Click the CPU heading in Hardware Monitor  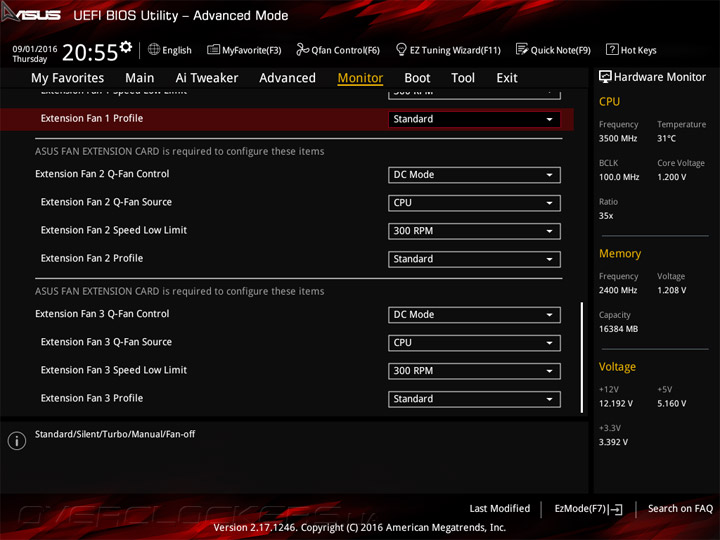click(x=609, y=101)
